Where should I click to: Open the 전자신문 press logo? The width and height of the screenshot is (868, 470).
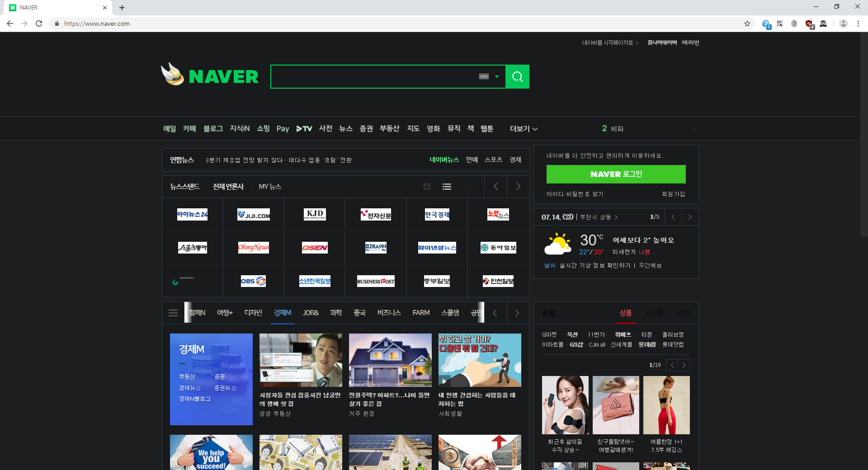[x=376, y=215]
